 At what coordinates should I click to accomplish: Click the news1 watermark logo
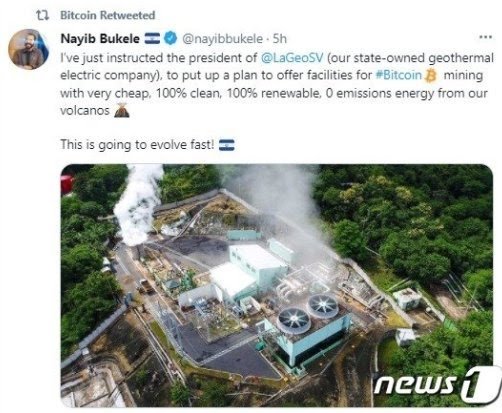(x=437, y=385)
